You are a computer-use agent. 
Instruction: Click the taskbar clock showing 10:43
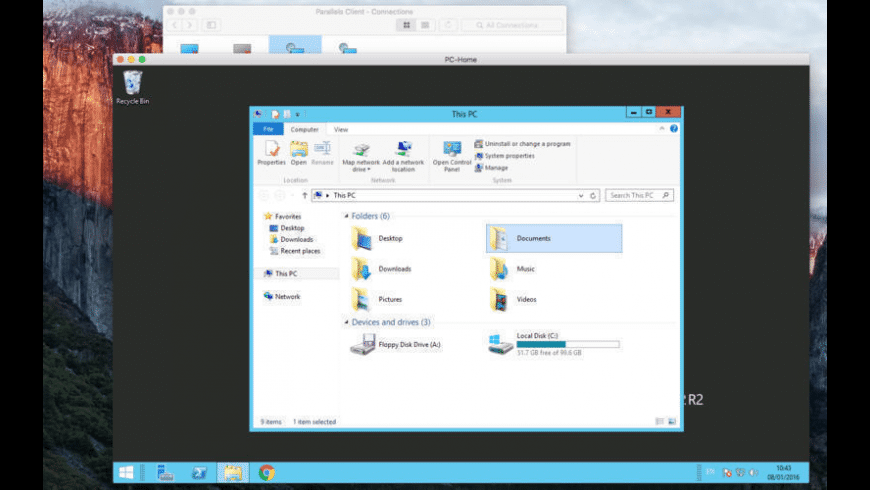coord(783,472)
